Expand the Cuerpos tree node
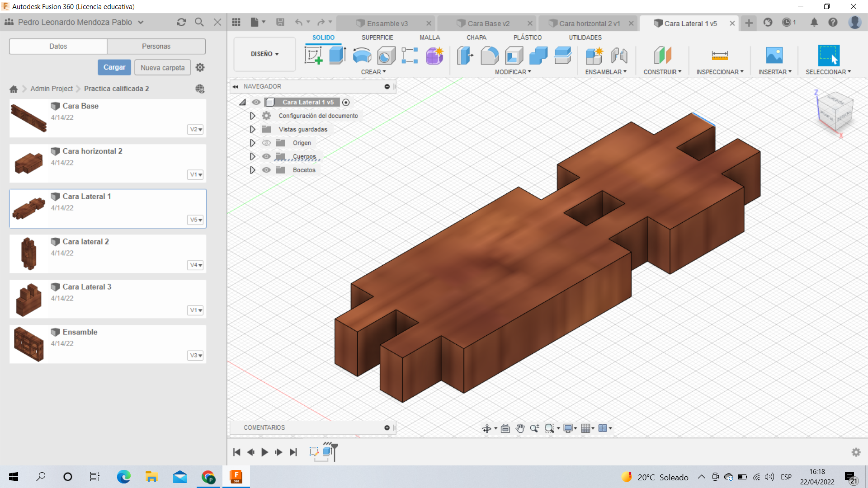This screenshot has width=868, height=488. pos(252,156)
